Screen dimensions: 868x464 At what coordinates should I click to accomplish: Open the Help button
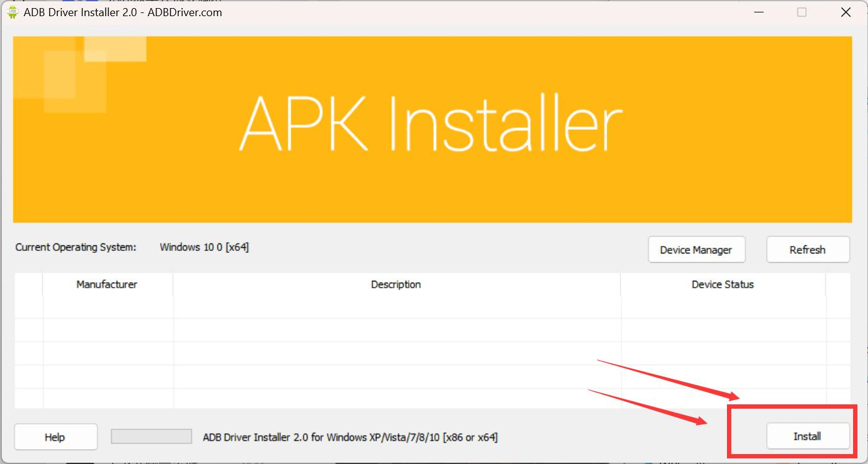click(55, 437)
